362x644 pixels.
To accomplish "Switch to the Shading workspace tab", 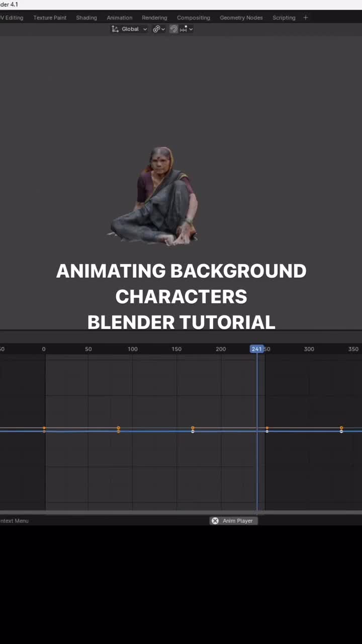I will click(x=86, y=18).
